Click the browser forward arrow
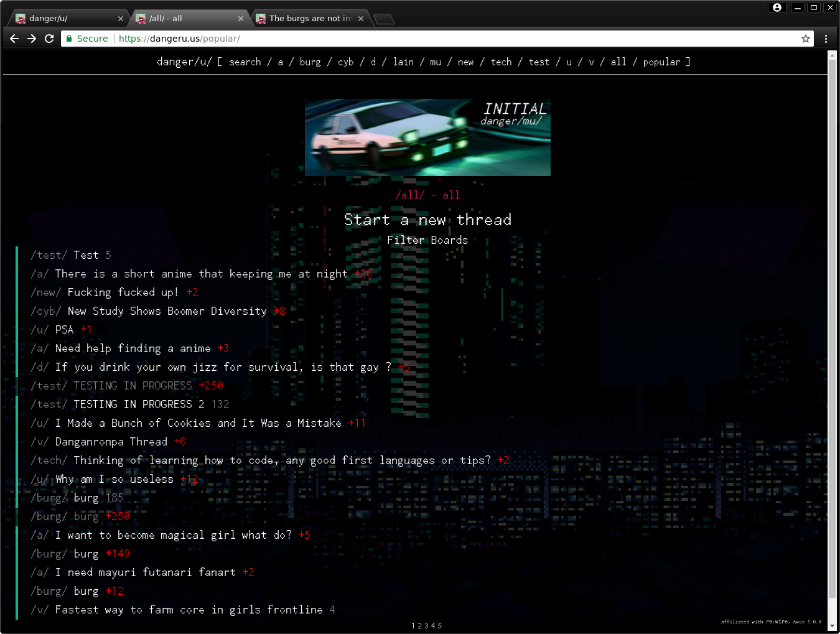Image resolution: width=840 pixels, height=634 pixels. point(32,39)
